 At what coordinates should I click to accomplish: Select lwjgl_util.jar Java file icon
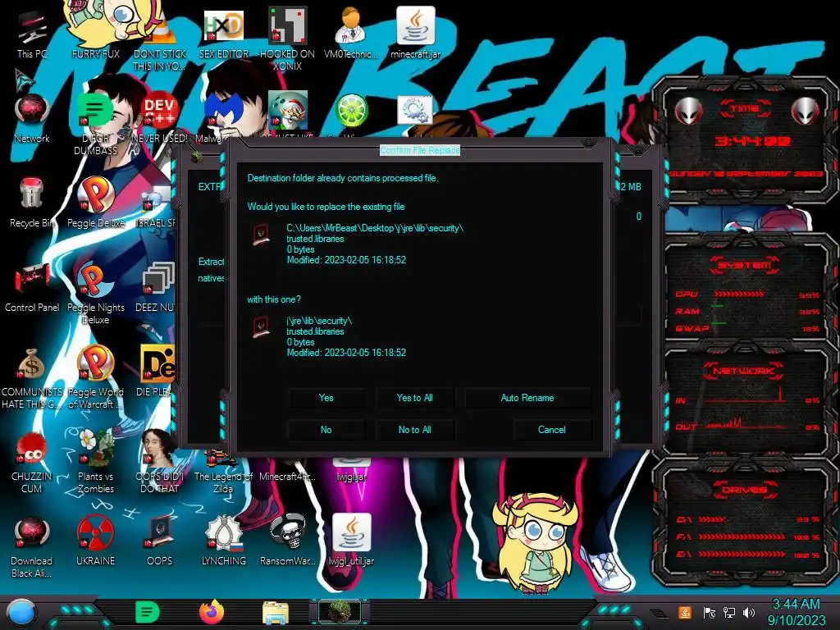(x=351, y=540)
